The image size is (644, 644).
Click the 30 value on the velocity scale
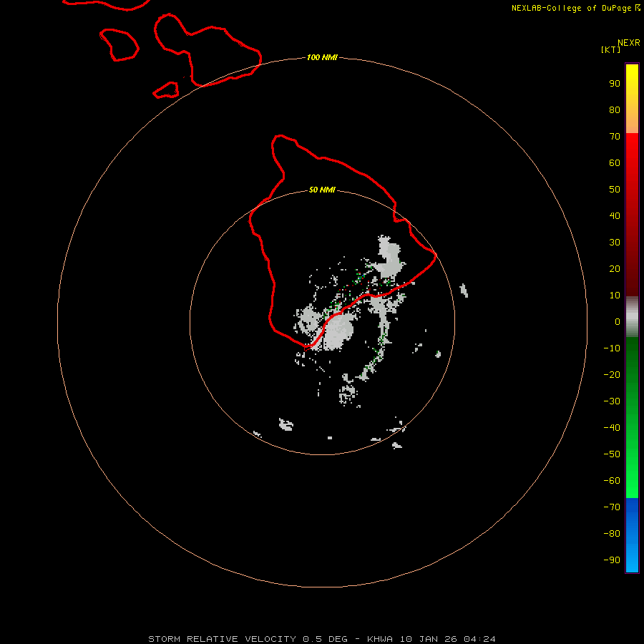point(615,243)
